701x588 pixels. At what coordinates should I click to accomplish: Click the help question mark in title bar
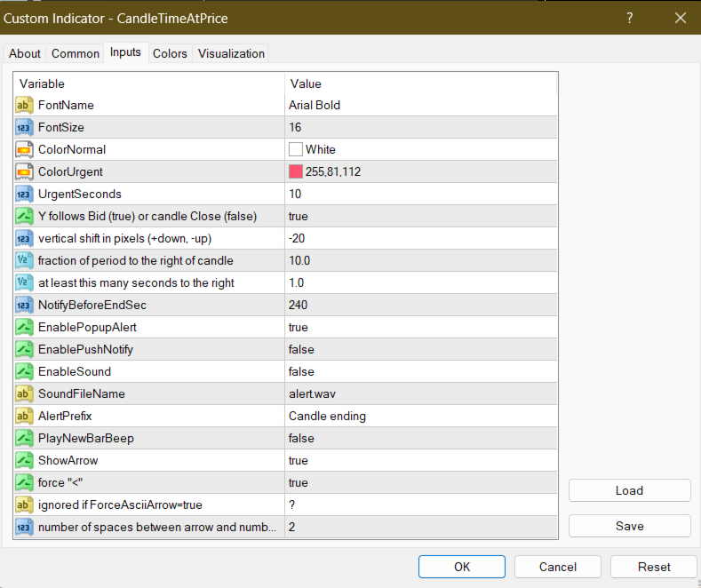click(x=630, y=18)
